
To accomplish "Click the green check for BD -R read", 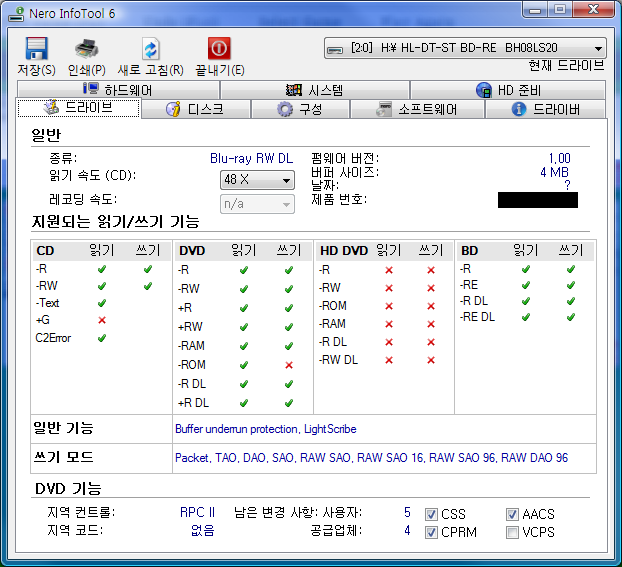I will pos(526,269).
